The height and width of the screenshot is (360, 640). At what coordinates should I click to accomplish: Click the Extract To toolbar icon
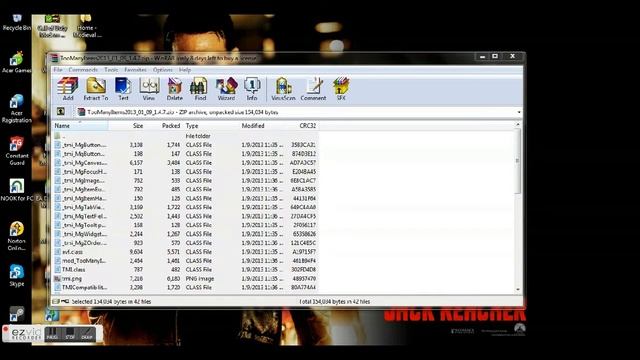96,89
